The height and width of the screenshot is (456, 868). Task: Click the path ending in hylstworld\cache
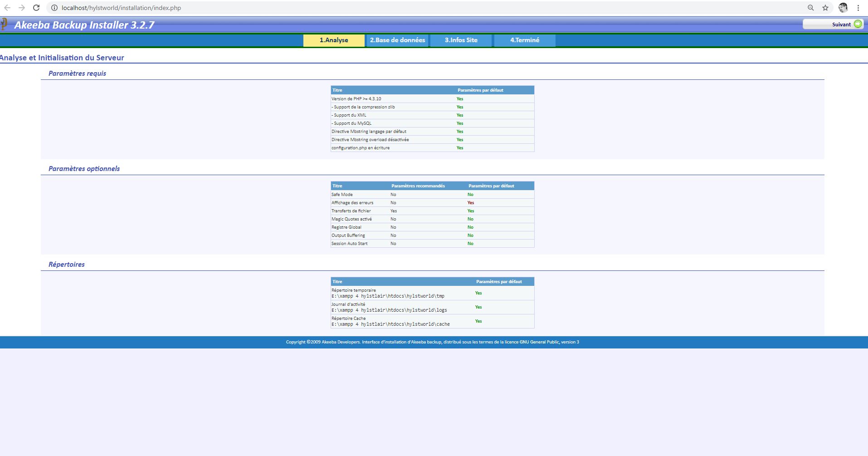pyautogui.click(x=390, y=324)
